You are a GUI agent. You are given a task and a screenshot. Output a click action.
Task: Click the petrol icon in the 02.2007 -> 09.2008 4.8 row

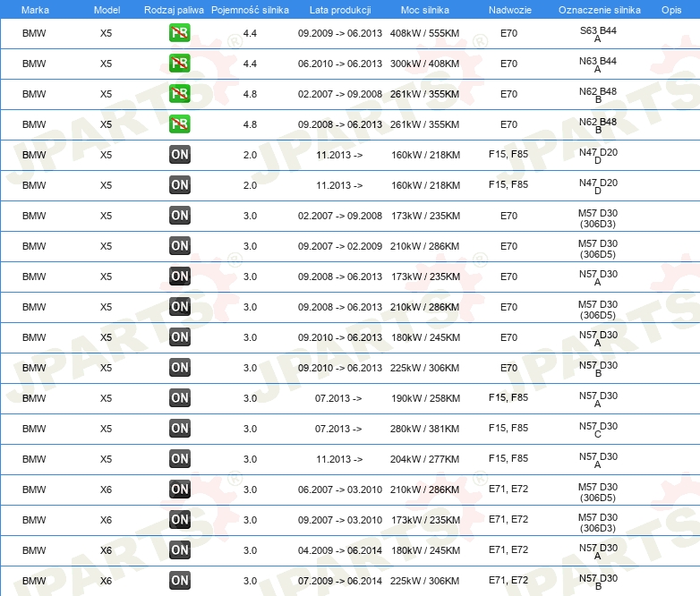[179, 94]
